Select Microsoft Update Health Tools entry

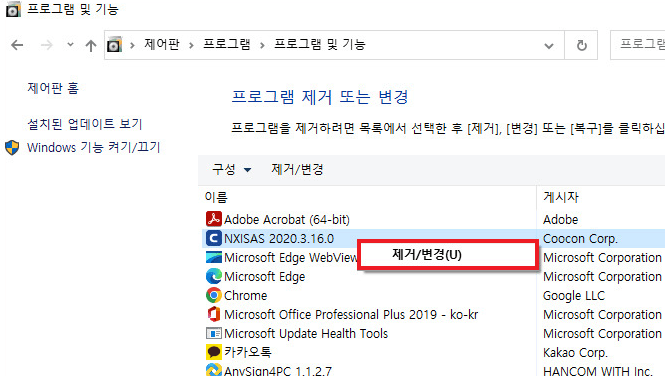(x=306, y=333)
